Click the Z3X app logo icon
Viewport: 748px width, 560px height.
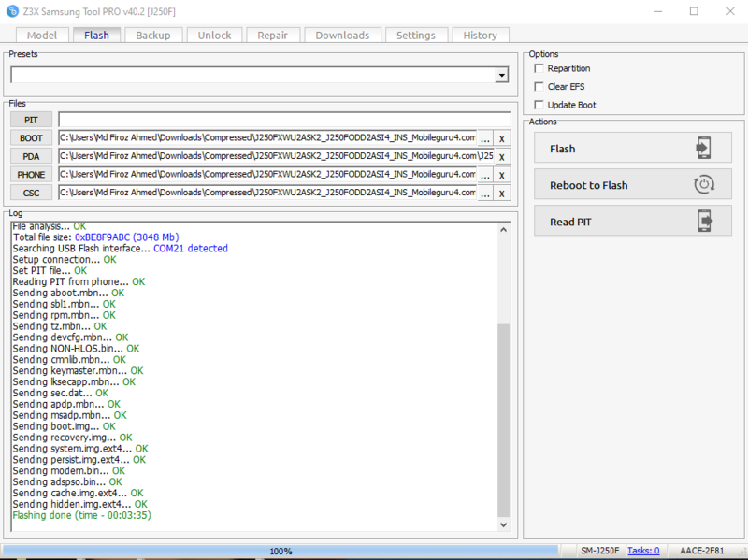coord(12,11)
